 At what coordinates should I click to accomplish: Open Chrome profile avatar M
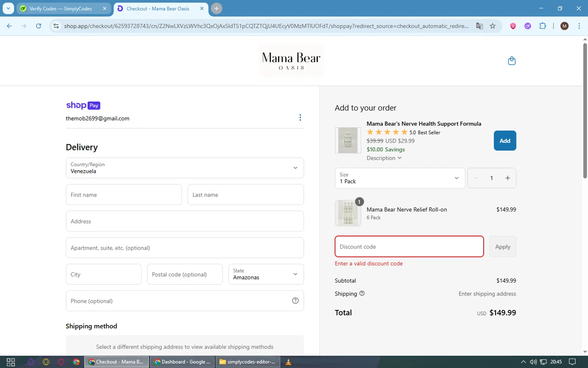coord(564,26)
